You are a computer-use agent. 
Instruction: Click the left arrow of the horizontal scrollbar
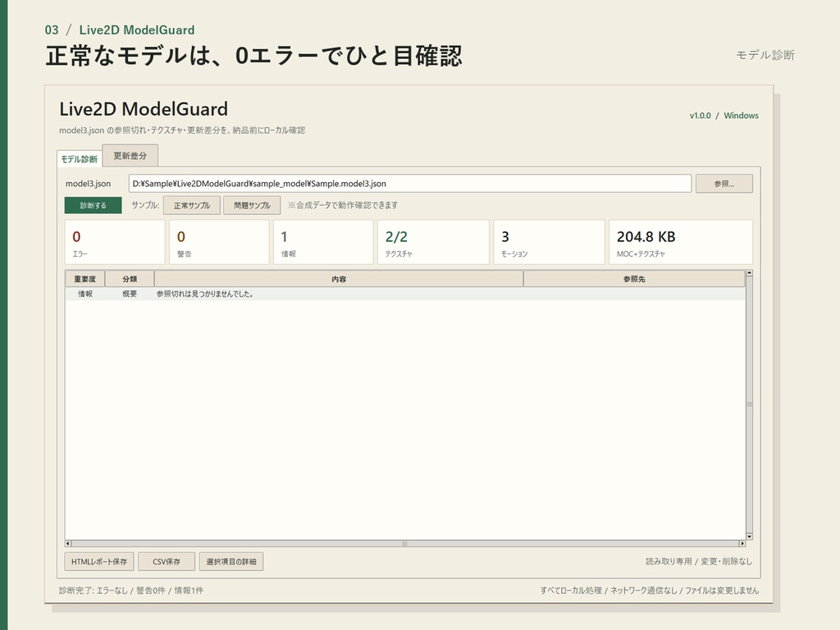(x=68, y=543)
